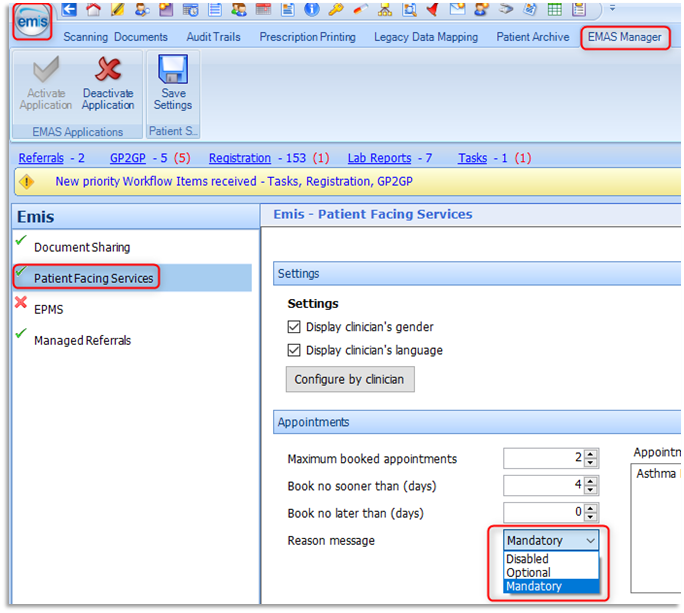
Task: Click the Maximum booked appointments field
Action: tap(544, 458)
